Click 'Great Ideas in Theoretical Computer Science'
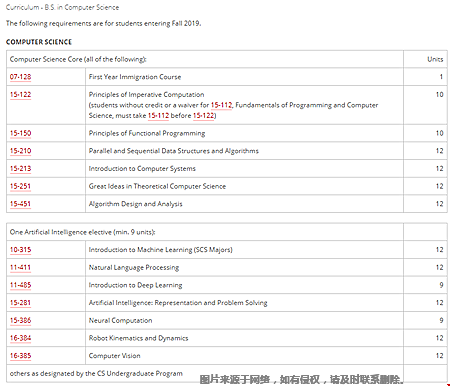Image resolution: width=450 pixels, height=386 pixels. tap(157, 186)
